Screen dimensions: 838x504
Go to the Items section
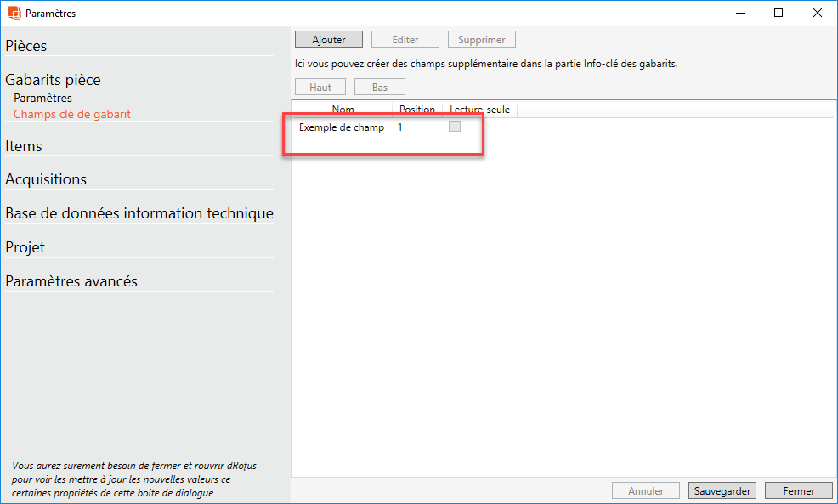tap(24, 146)
